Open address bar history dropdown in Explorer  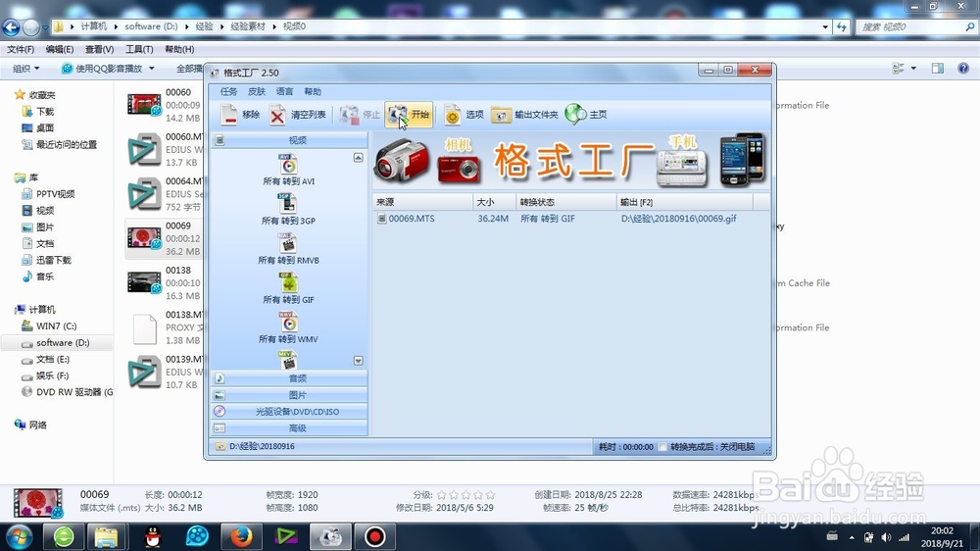coord(825,26)
